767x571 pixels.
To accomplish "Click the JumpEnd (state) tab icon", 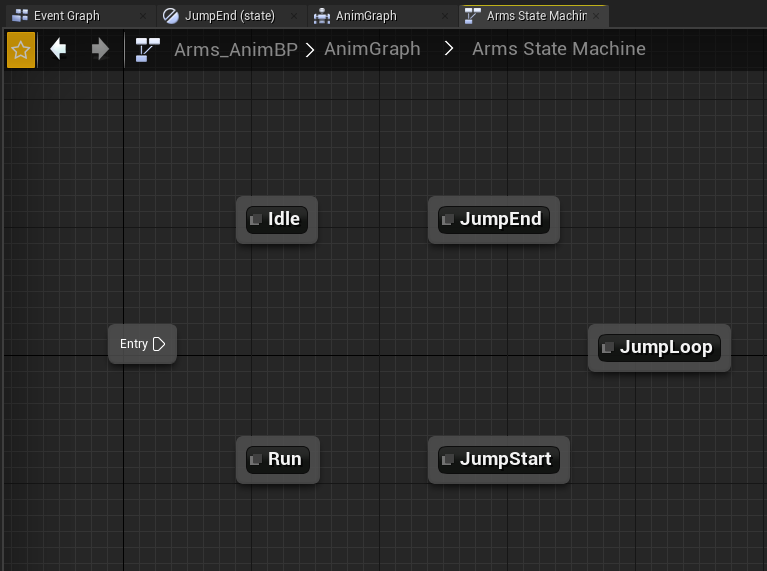I will point(171,16).
